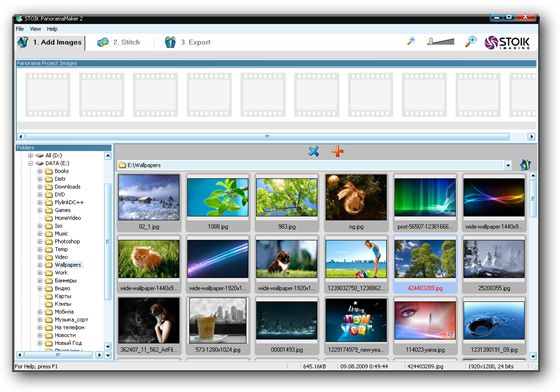
Task: Go to step 3 Export
Action: point(188,42)
